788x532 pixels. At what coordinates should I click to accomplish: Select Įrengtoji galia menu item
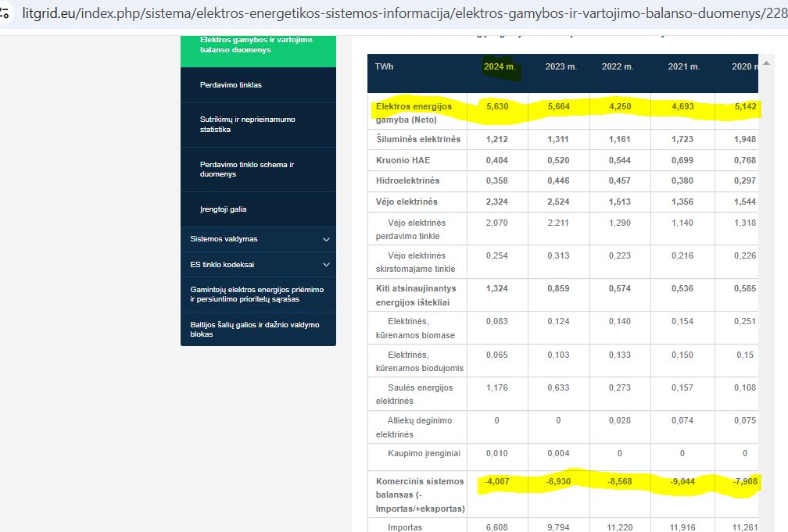tap(258, 209)
